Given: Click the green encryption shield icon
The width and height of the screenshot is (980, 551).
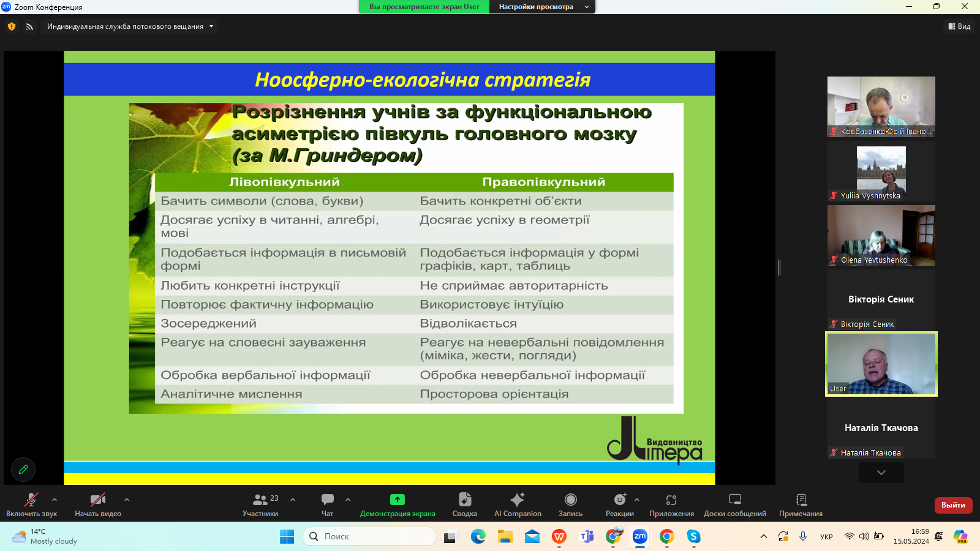Looking at the screenshot, I should (x=12, y=26).
